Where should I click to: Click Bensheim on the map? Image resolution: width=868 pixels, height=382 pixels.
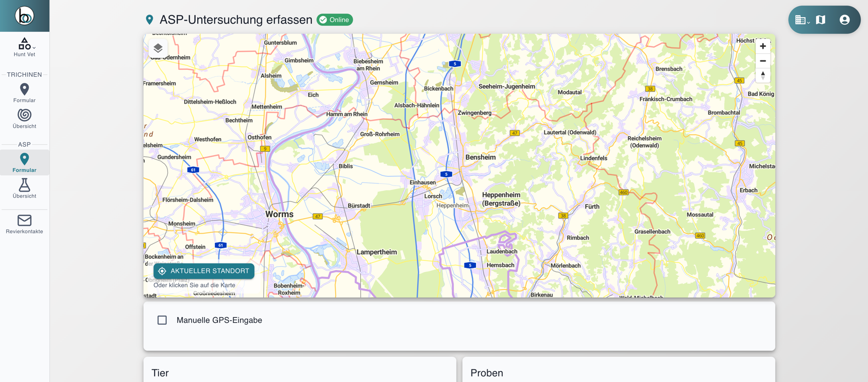coord(481,157)
